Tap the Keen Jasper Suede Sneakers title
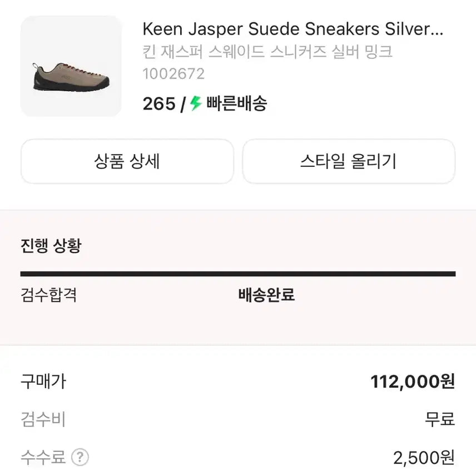 coord(292,29)
